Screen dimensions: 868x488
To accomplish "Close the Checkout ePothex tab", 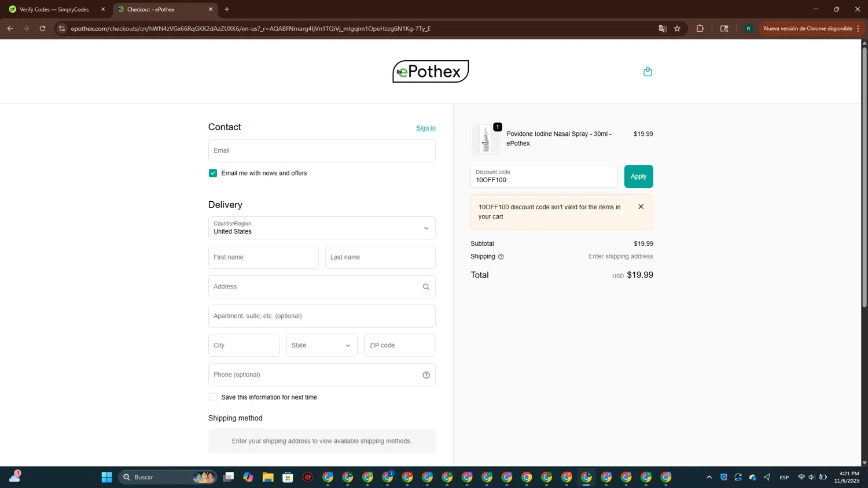I will [x=211, y=9].
